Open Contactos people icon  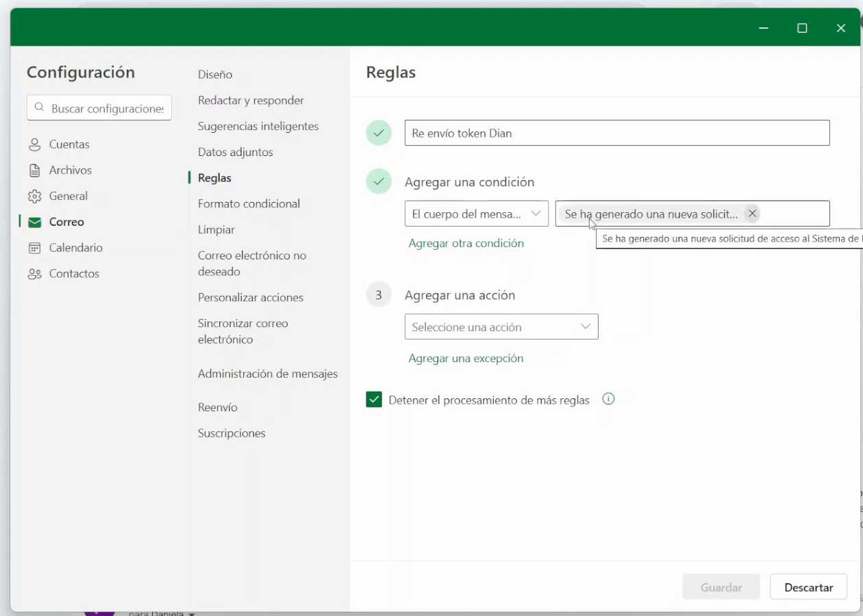34,274
